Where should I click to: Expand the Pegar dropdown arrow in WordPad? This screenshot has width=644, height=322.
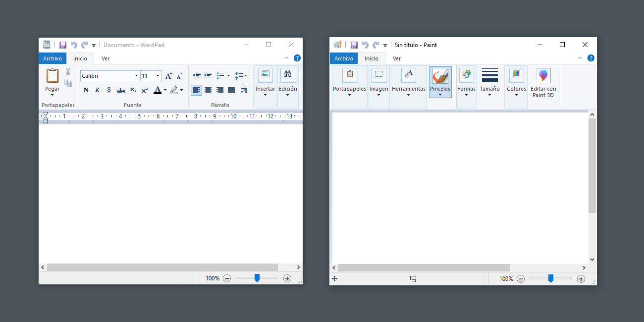point(52,95)
